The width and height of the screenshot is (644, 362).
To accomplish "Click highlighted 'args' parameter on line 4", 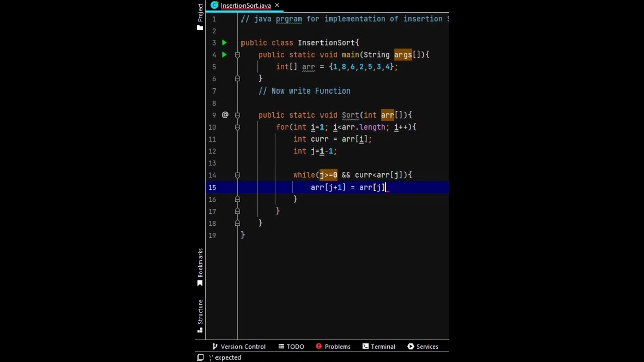I will click(x=403, y=55).
